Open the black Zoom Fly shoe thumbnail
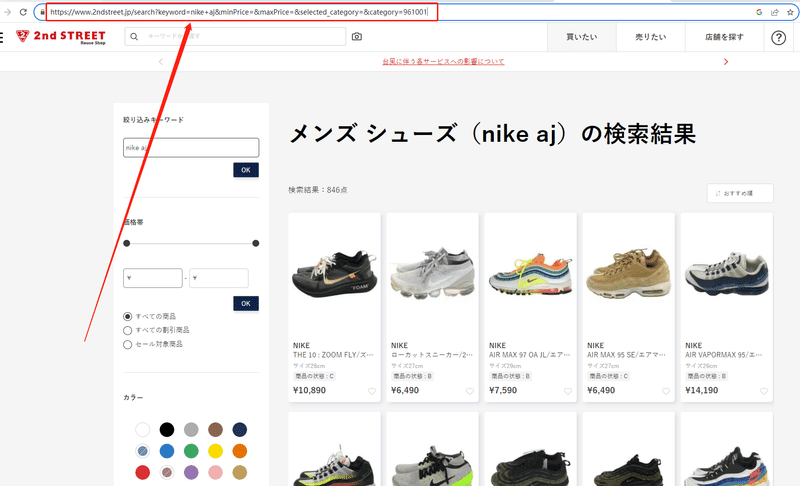 334,275
